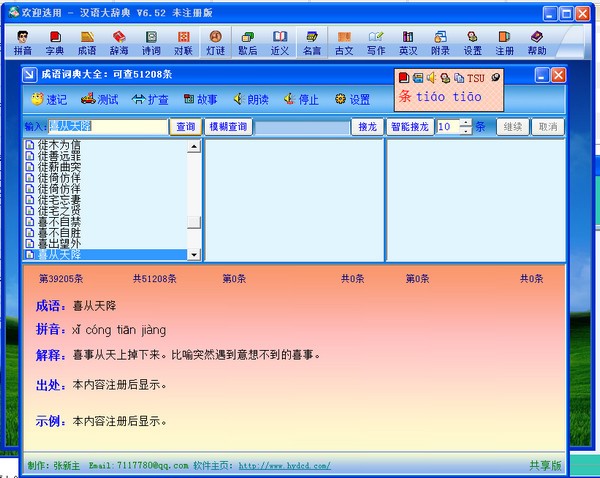The height and width of the screenshot is (478, 600).
Task: Increase the 接龙 count stepper up arrow
Action: [x=466, y=123]
